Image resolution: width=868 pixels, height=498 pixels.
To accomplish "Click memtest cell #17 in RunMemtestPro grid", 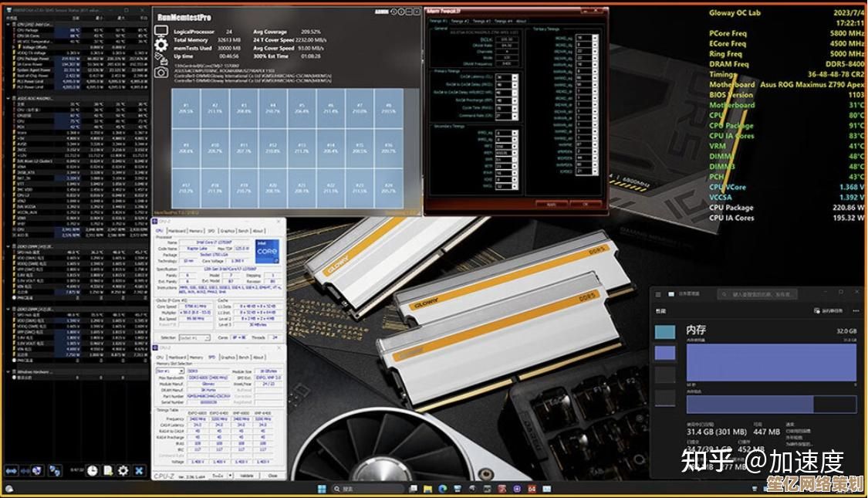I will click(x=186, y=189).
